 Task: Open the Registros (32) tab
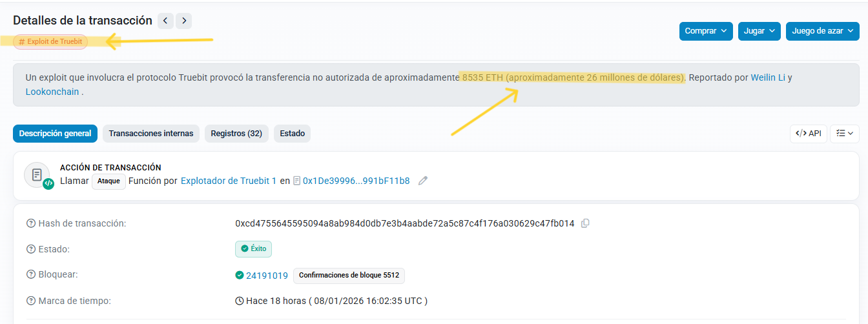pyautogui.click(x=236, y=134)
